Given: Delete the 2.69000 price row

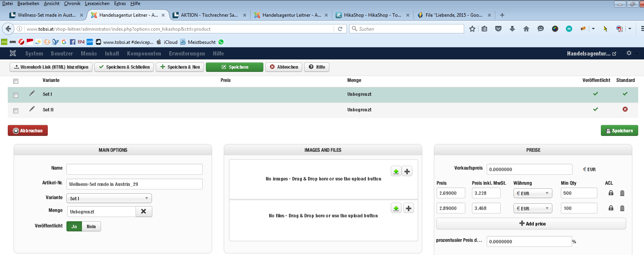Looking at the screenshot, I should (x=622, y=193).
